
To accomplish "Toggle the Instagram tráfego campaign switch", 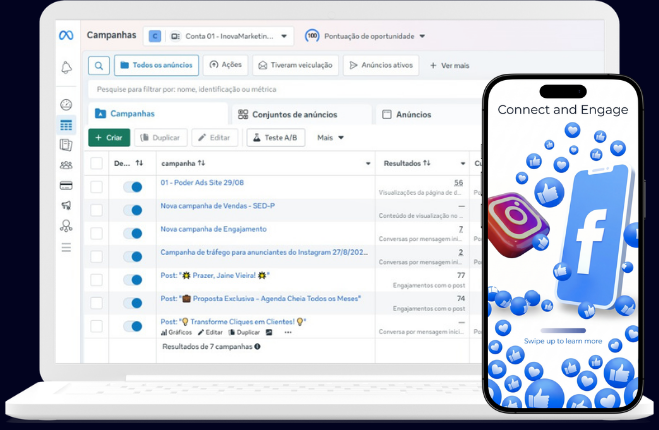I will pos(133,256).
